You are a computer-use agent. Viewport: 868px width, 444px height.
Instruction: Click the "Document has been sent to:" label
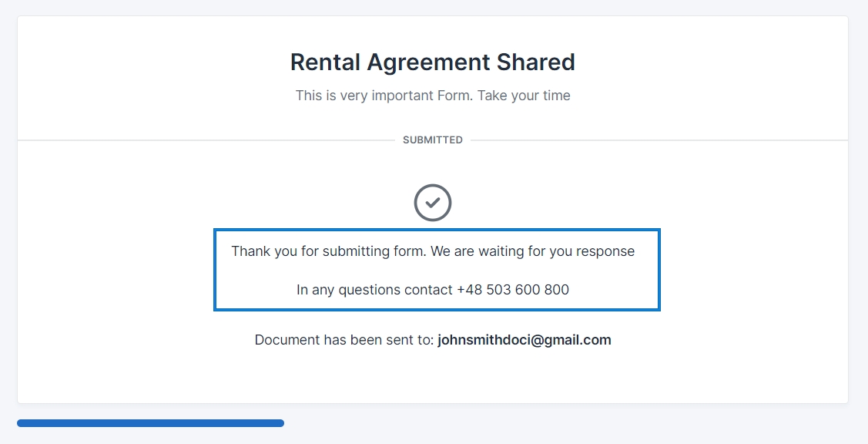(x=344, y=340)
